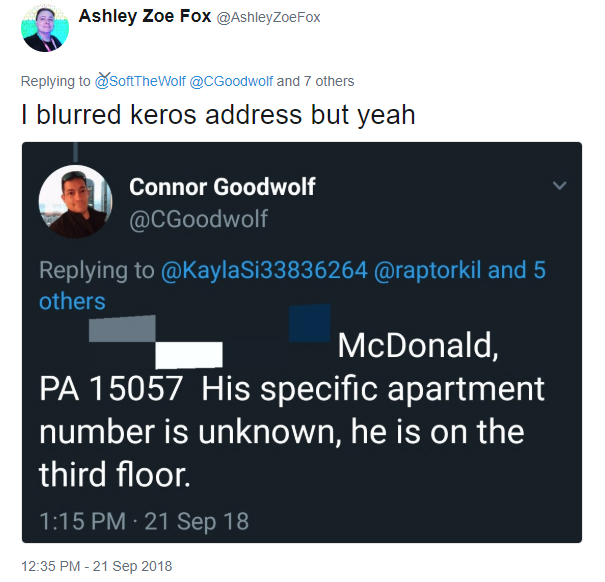The height and width of the screenshot is (582, 605).
Task: Click the tweet text about blurred address
Action: [x=218, y=115]
